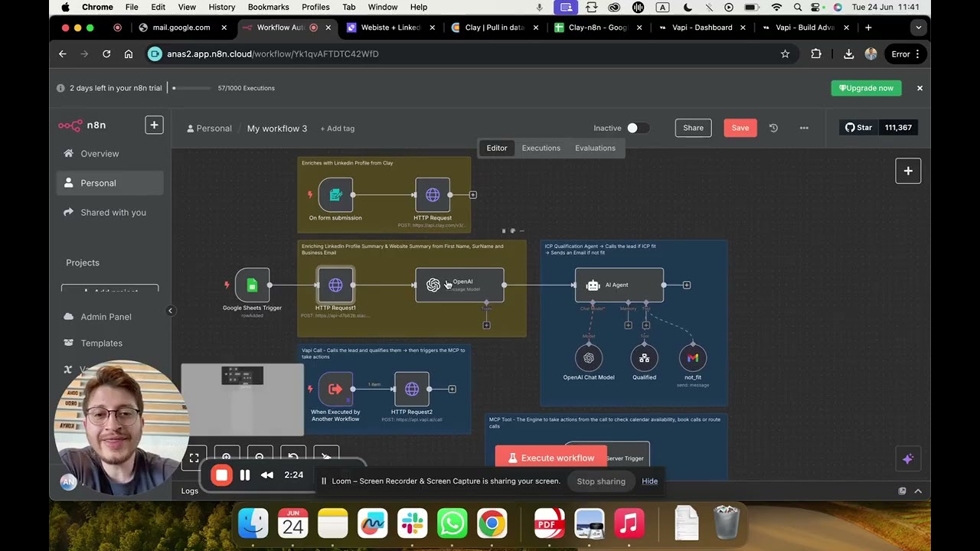Open the Bookmarks menu in menu bar
Screen dimensions: 980x551
pos(268,7)
